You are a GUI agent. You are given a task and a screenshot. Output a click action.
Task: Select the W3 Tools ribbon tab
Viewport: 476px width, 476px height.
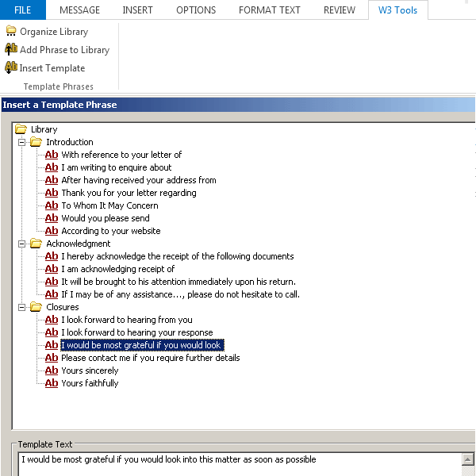tap(397, 10)
